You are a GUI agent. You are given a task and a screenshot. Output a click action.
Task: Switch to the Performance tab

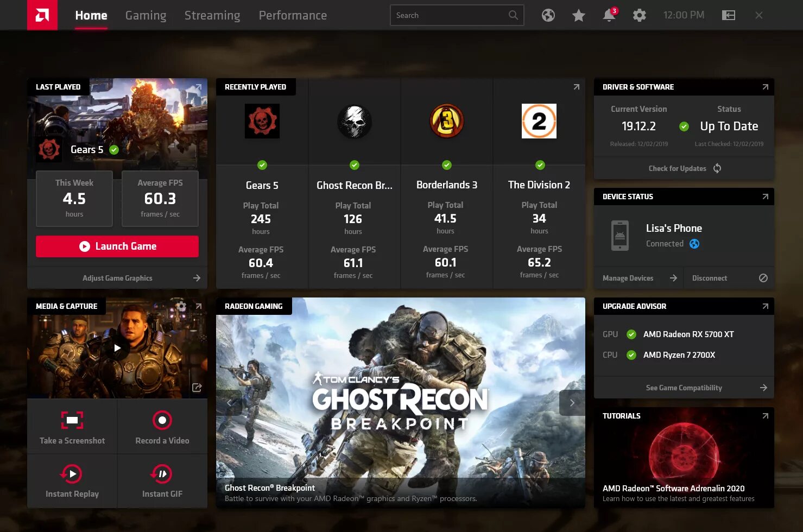tap(293, 15)
